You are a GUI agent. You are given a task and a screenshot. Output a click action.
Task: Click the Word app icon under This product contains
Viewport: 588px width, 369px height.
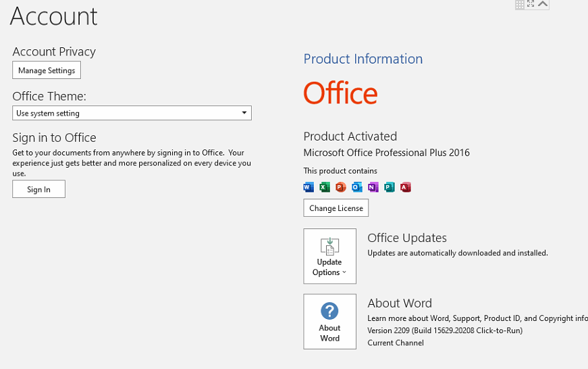(309, 187)
